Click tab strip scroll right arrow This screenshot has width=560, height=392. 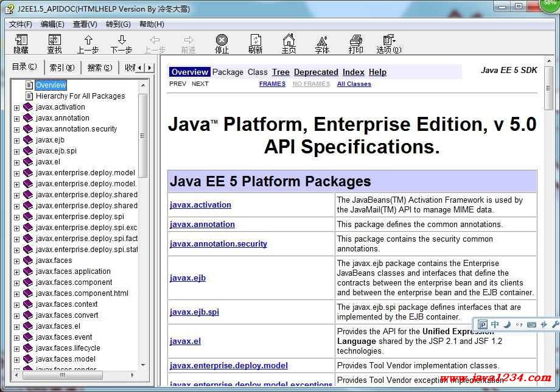(150, 68)
